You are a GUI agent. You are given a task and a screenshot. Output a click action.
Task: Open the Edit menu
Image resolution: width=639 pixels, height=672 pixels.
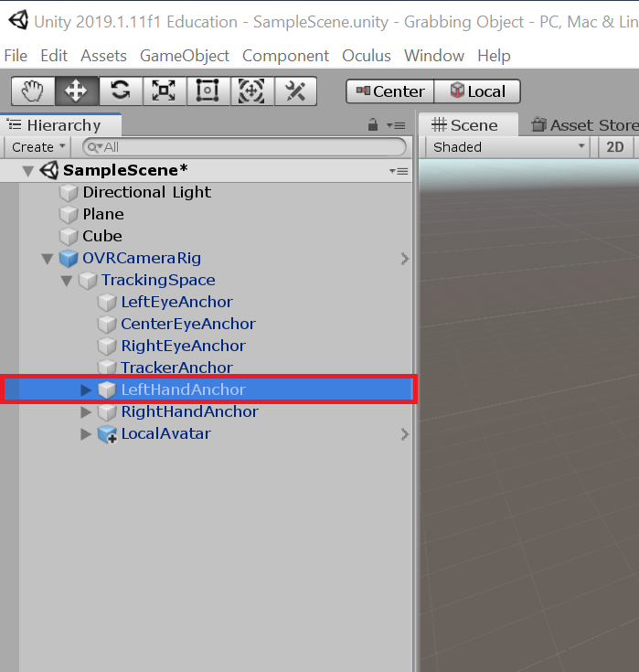(x=54, y=56)
